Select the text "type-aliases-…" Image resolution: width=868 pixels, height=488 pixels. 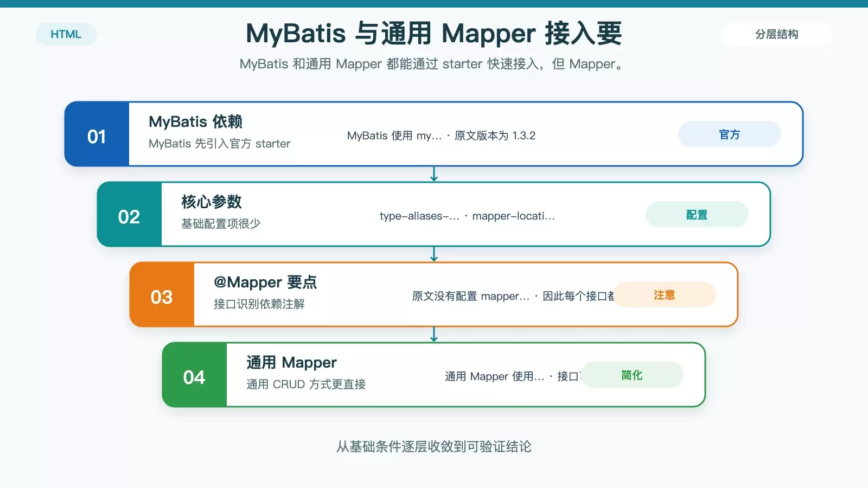[x=419, y=216]
